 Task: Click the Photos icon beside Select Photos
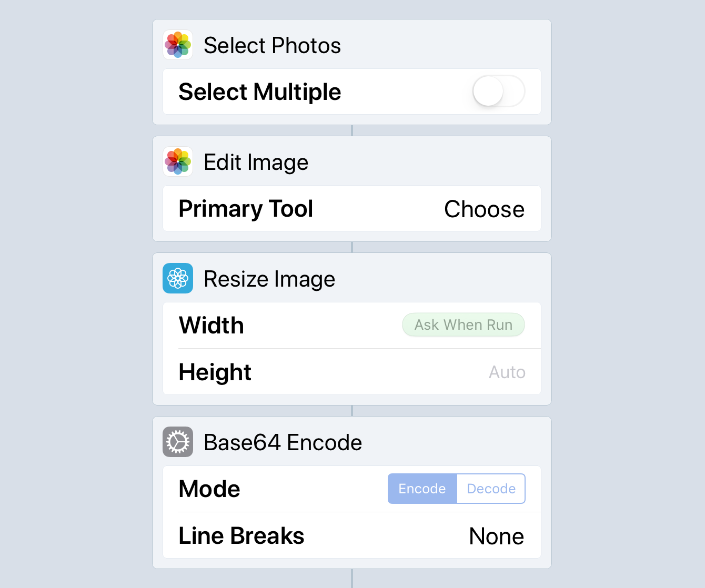pos(178,45)
